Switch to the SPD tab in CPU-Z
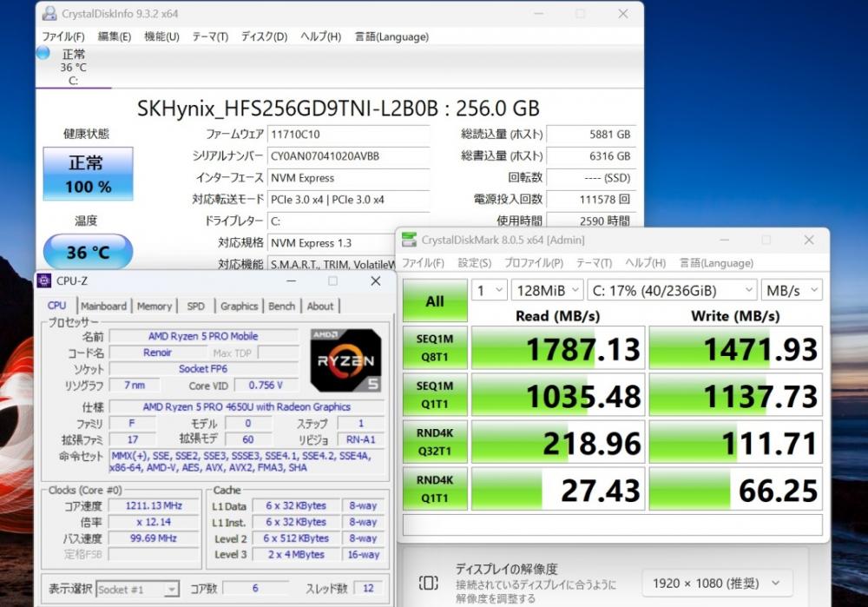 [x=196, y=306]
